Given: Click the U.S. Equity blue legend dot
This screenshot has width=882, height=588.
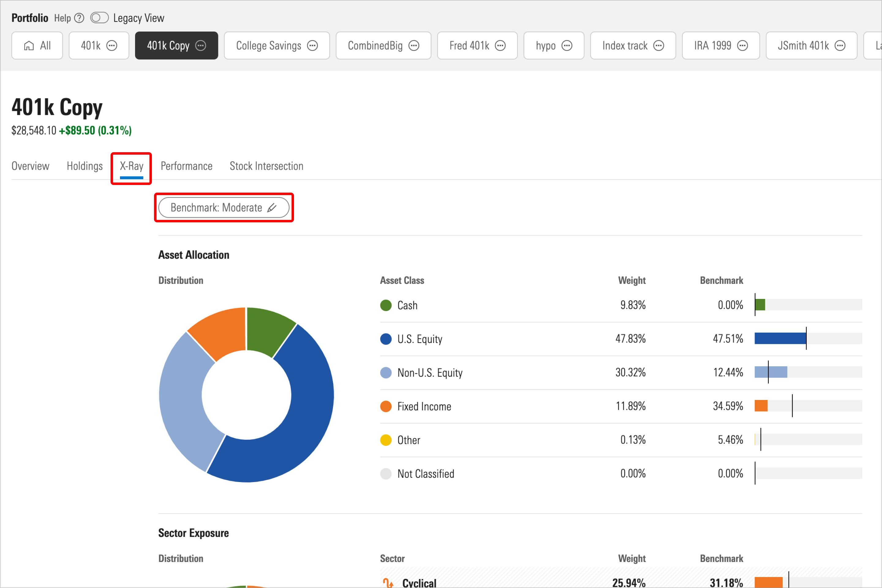Looking at the screenshot, I should 386,339.
